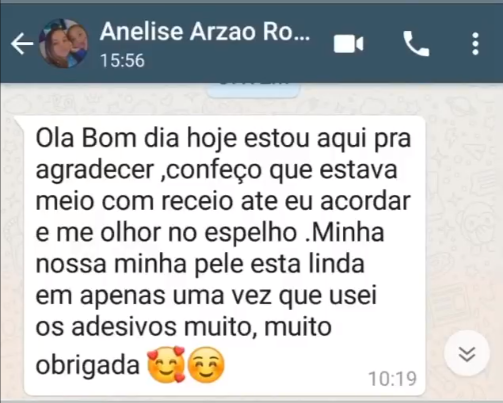Tap the word 'agradecer' in the message
The image size is (503, 403).
click(x=94, y=171)
